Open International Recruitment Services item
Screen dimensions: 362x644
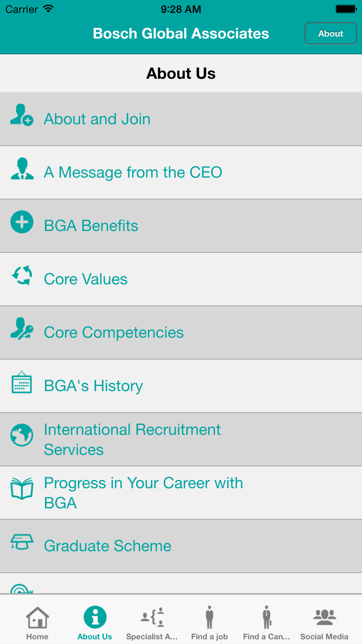(x=181, y=439)
